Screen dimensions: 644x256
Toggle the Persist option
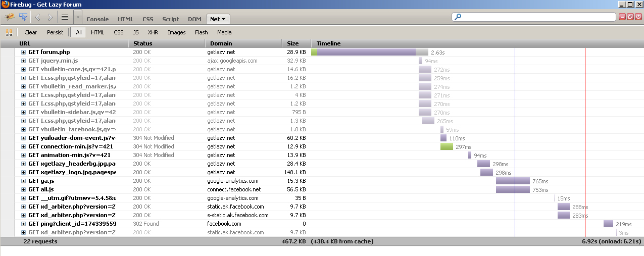[55, 32]
